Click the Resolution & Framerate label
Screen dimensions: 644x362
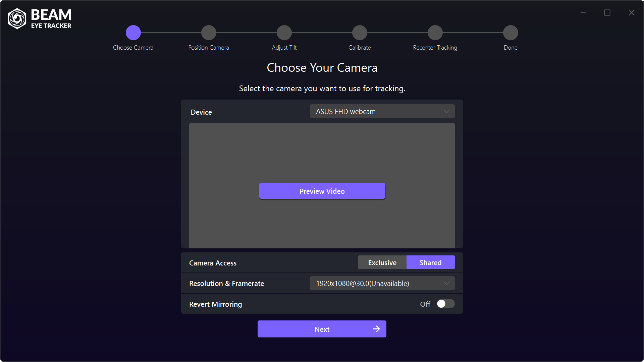tap(227, 284)
